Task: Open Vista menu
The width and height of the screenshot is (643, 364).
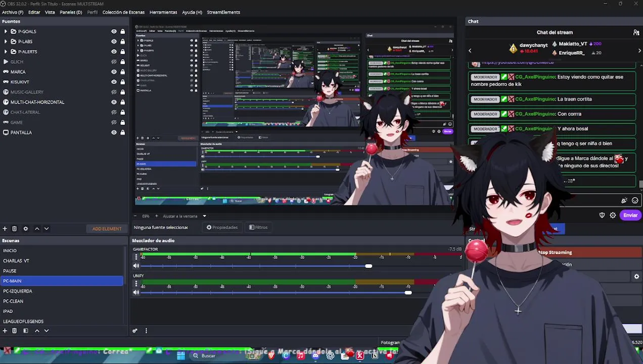Action: pyautogui.click(x=50, y=12)
